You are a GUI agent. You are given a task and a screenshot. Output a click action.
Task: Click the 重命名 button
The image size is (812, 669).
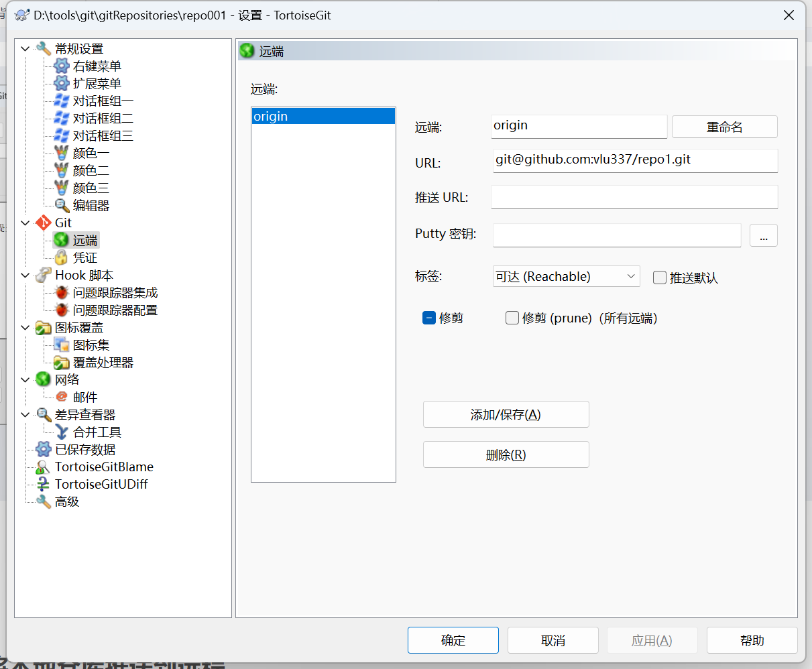725,127
